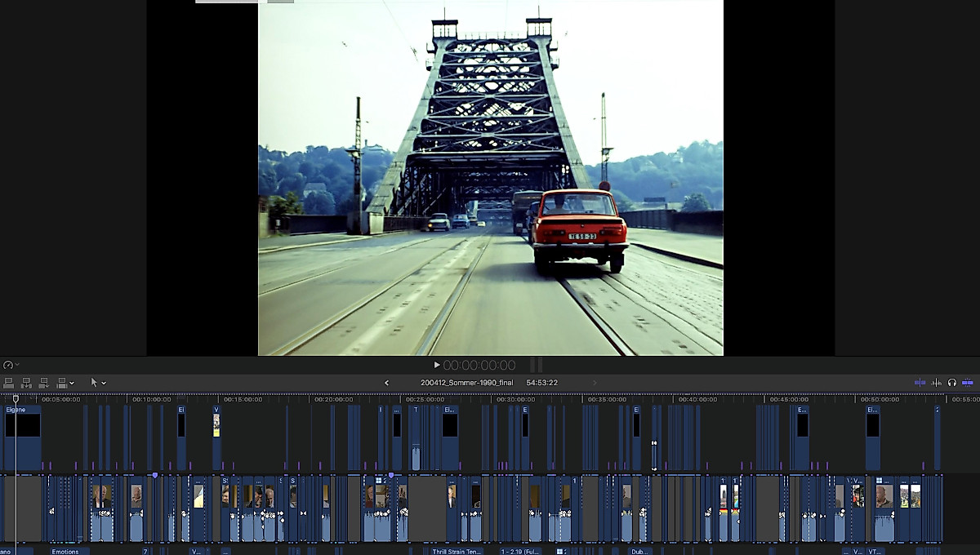Click the overwrite clip edit icon

pos(61,382)
